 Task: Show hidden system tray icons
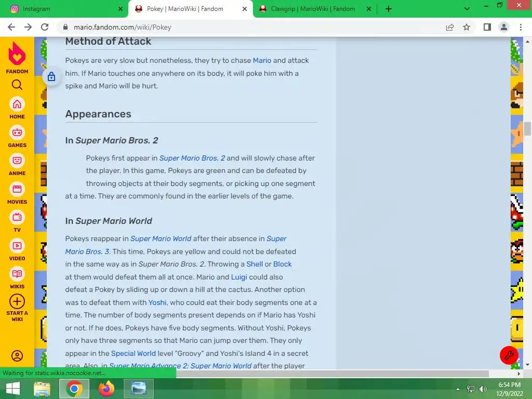tap(458, 389)
